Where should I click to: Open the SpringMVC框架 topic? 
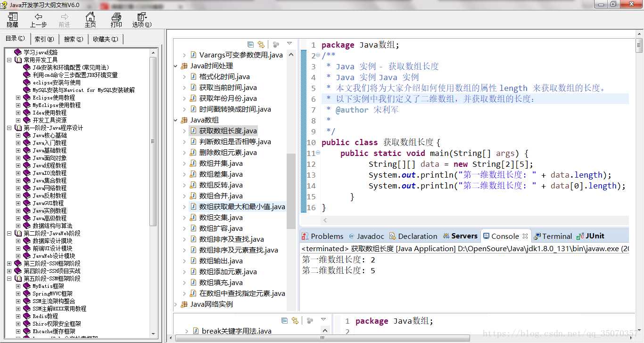point(51,294)
